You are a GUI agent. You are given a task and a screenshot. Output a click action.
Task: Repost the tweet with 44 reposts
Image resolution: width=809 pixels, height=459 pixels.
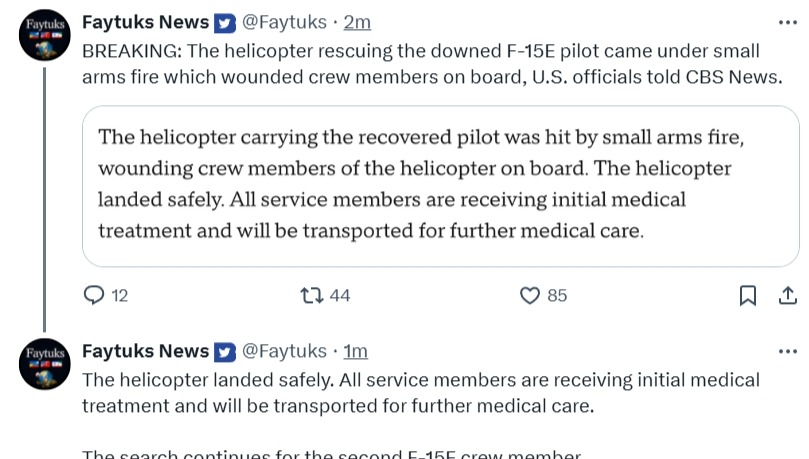coord(312,295)
